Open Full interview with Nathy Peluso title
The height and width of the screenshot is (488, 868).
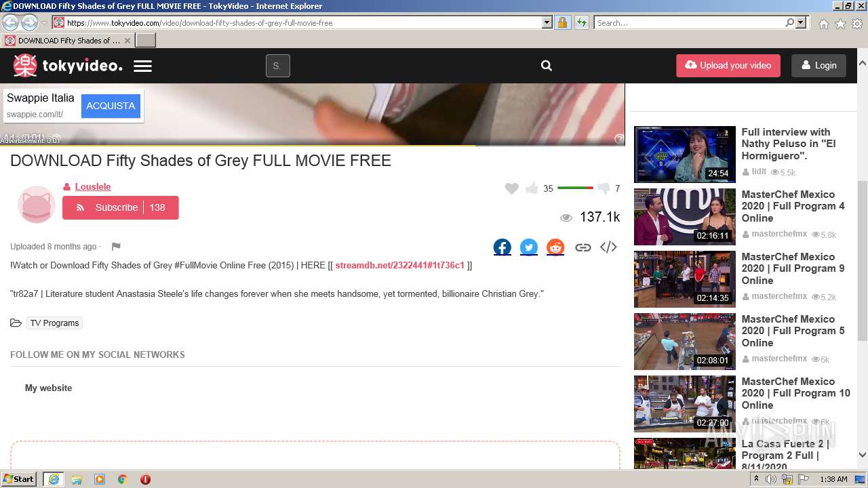pyautogui.click(x=789, y=144)
